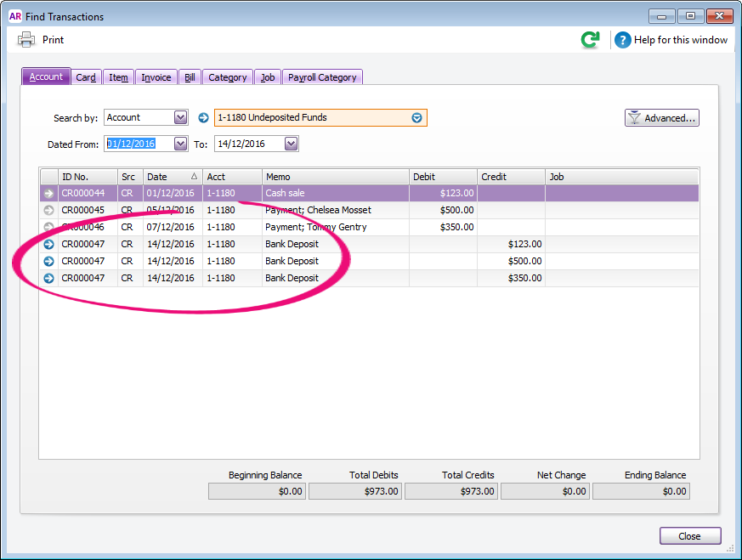Viewport: 742px width, 560px height.
Task: Click the blue Help question mark icon
Action: click(623, 40)
